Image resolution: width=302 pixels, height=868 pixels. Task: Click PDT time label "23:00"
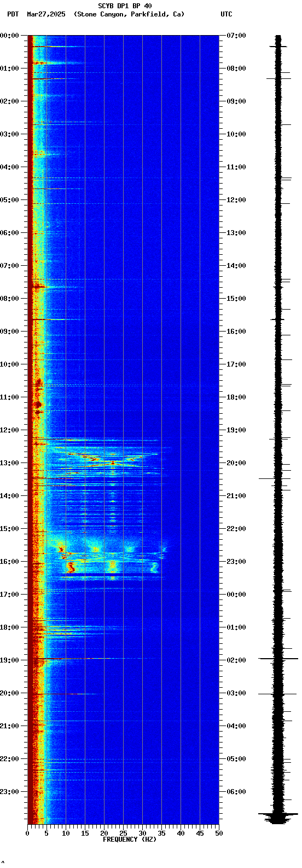point(9,792)
